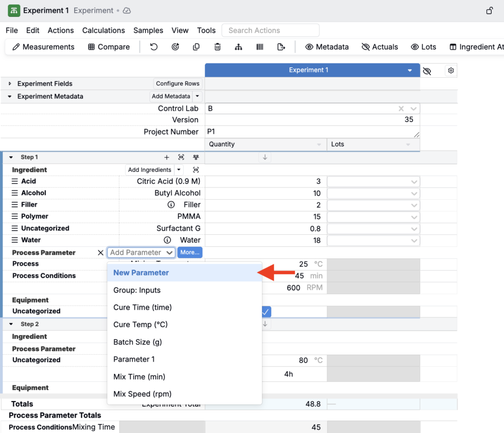Screen dimensions: 504x433
Task: Click the info icon beside Water
Action: 167,240
